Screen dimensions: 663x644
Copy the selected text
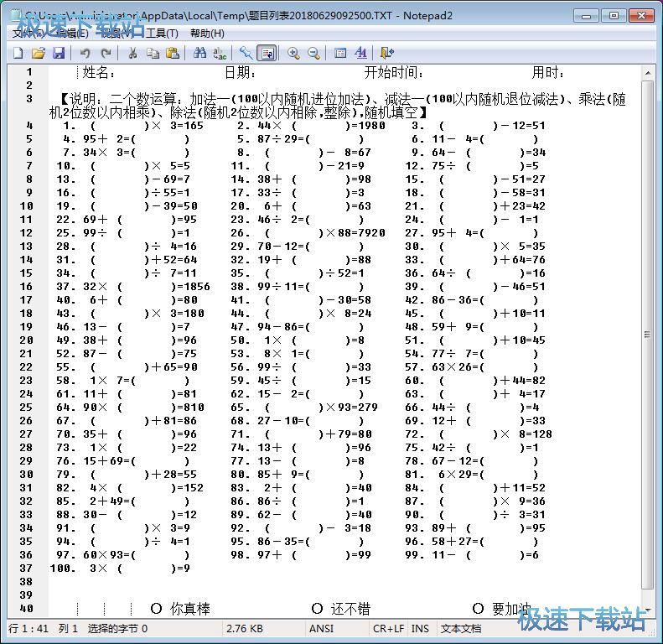click(153, 53)
